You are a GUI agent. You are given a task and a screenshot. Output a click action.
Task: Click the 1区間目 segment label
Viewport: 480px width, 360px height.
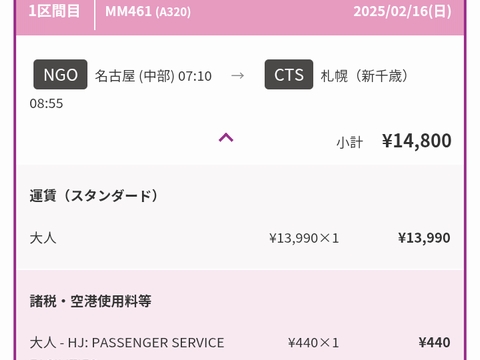(54, 11)
